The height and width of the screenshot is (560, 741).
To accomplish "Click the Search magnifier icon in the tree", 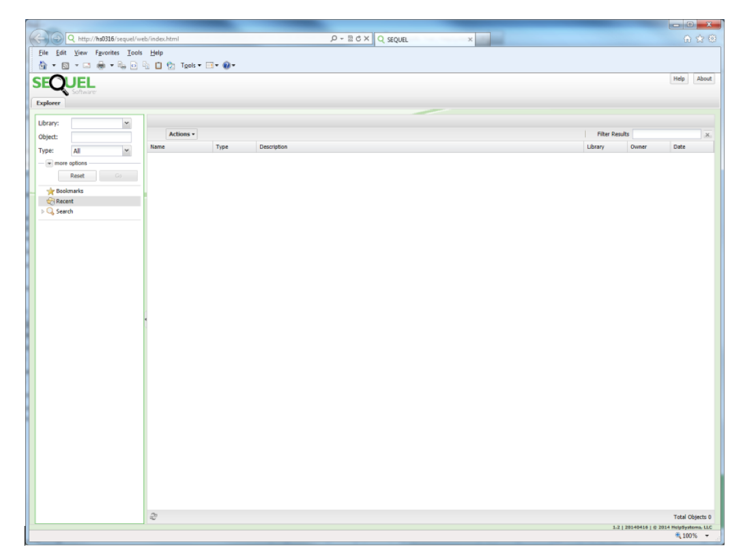I will click(50, 211).
